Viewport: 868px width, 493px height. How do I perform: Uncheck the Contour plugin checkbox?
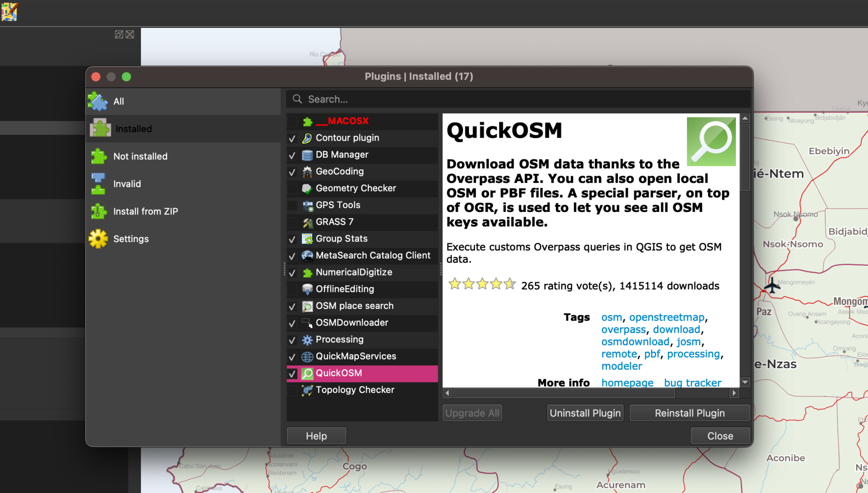[292, 138]
